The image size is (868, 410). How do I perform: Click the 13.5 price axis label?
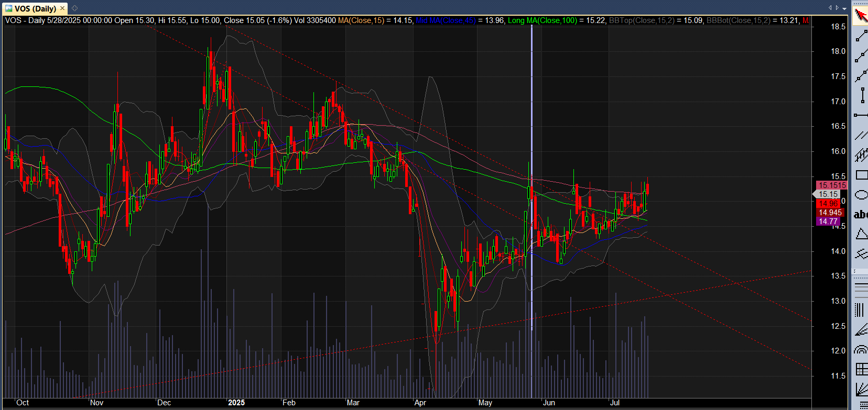click(x=838, y=276)
